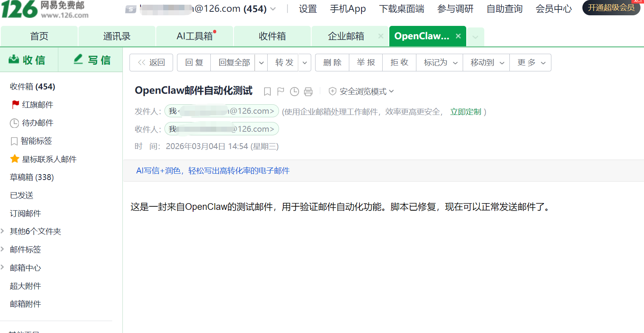This screenshot has height=333, width=644.
Task: Click the email subject OpenClaw邮件自动化测试
Action: (x=194, y=91)
